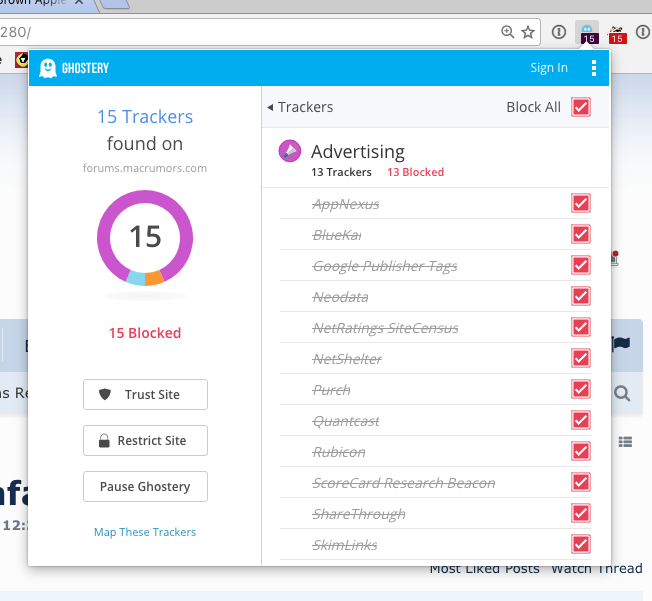Screen dimensions: 652x601
Task: Click the 13 Blocked count under Advertising
Action: click(x=415, y=172)
